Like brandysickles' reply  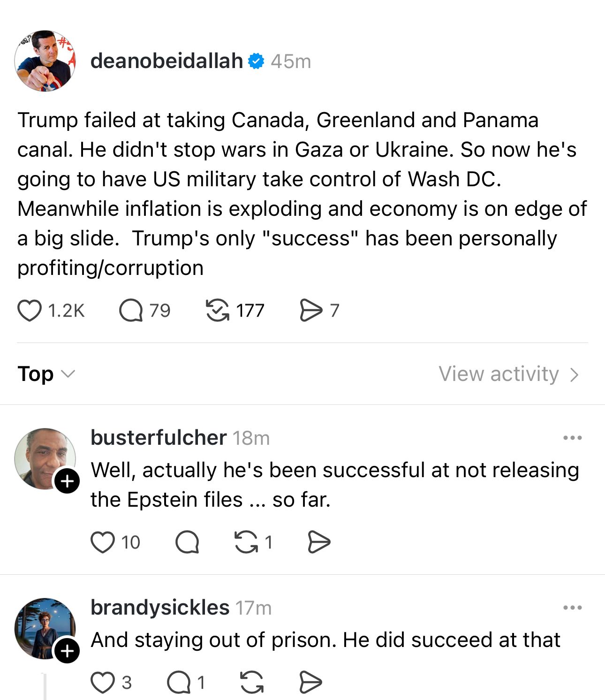point(103,682)
